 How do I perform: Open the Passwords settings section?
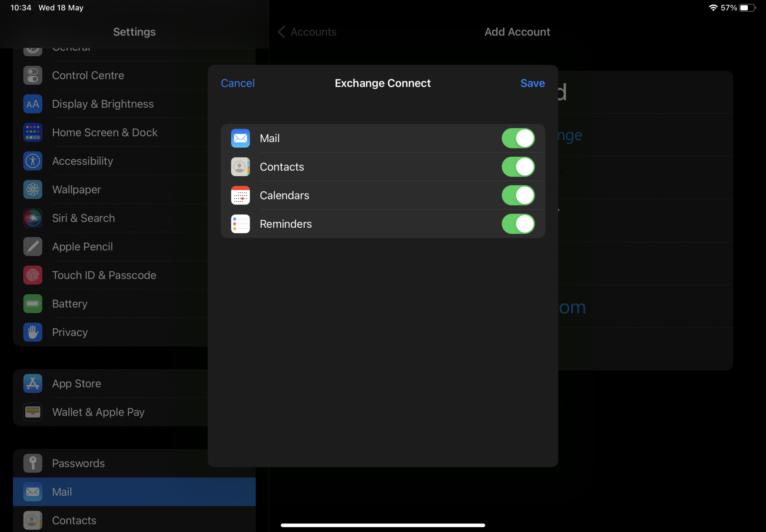point(79,463)
